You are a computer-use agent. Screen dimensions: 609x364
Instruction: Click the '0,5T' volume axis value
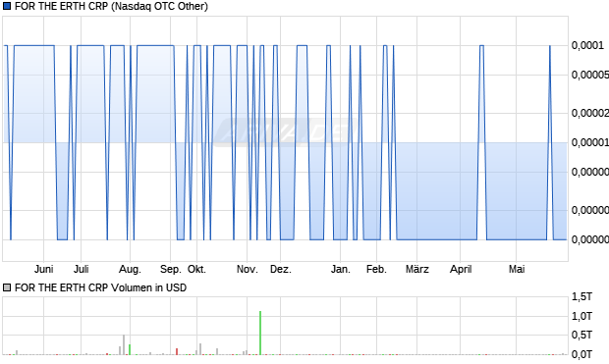[581, 335]
